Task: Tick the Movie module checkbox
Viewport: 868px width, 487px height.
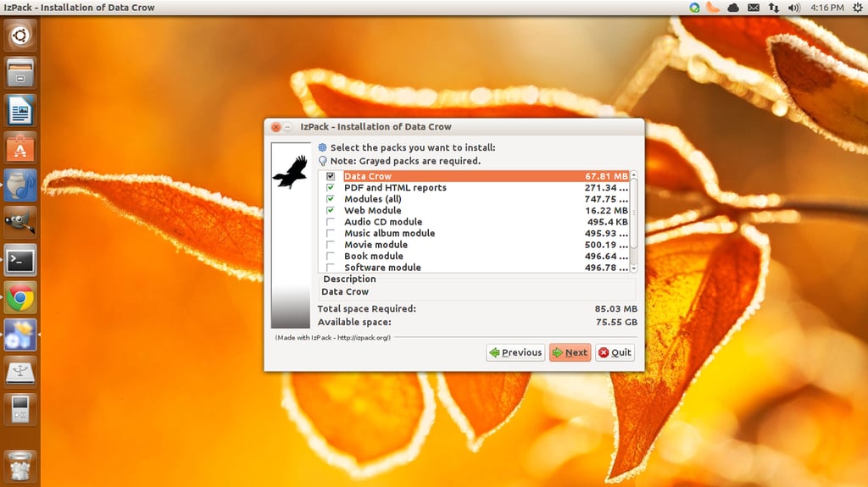Action: (331, 245)
